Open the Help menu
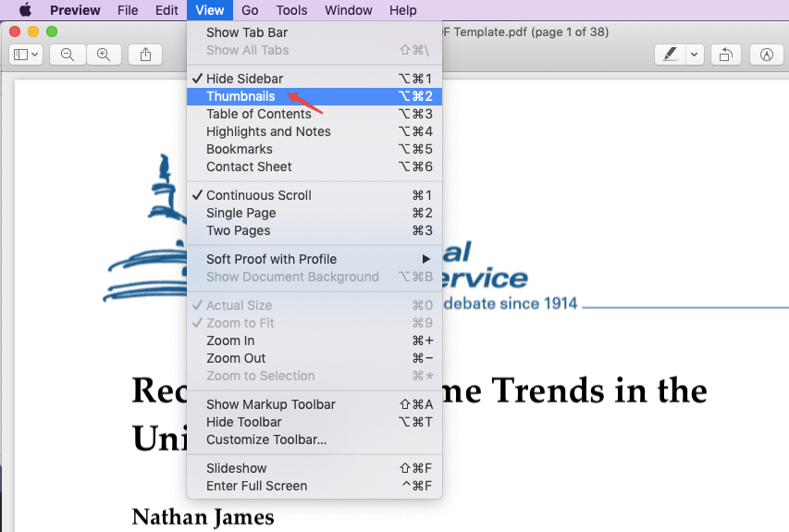789x532 pixels. pos(403,10)
